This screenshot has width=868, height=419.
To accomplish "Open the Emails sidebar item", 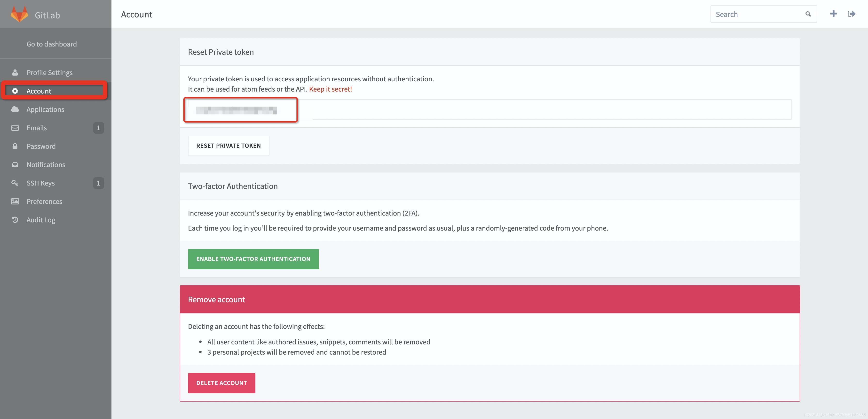I will click(x=55, y=128).
